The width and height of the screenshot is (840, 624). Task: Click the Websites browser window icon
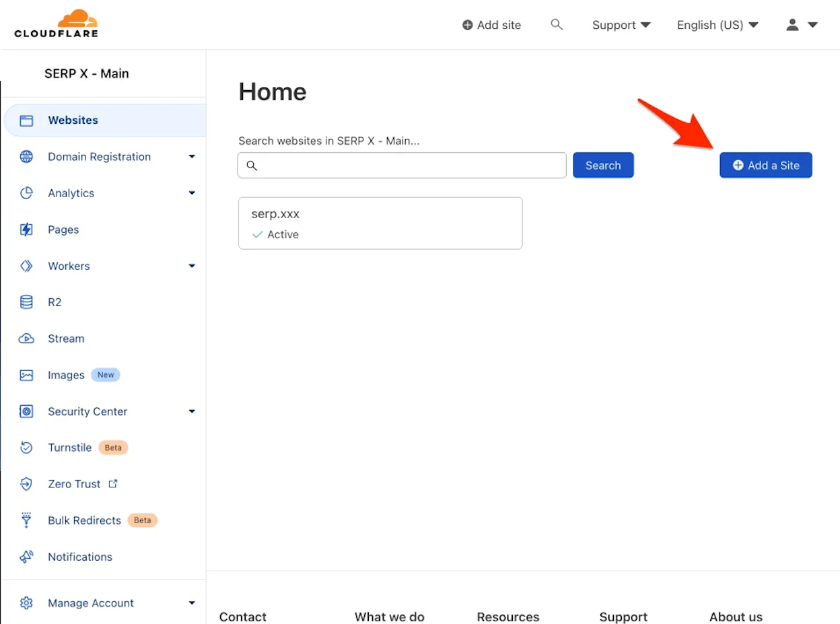point(26,120)
